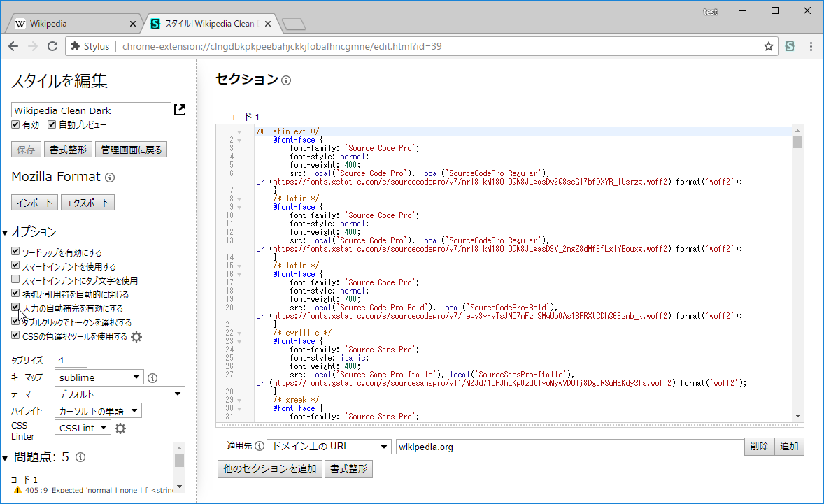Click 管理画面に戻る button
824x504 pixels.
click(x=132, y=150)
